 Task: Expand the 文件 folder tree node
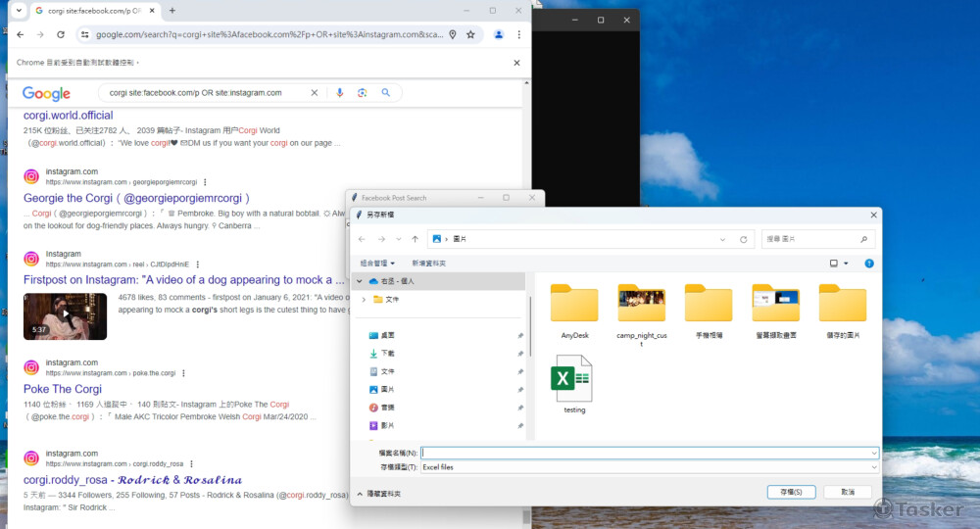coord(364,299)
